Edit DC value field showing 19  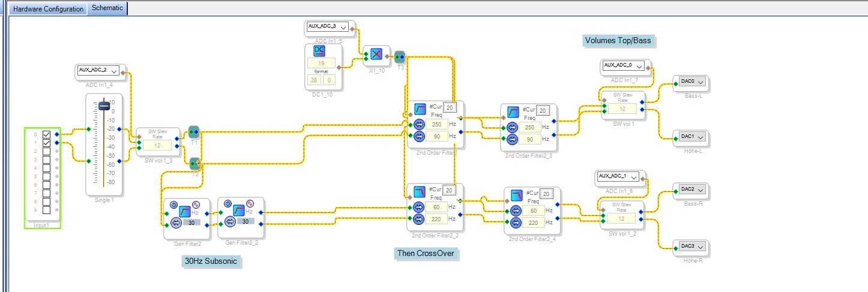[x=321, y=63]
